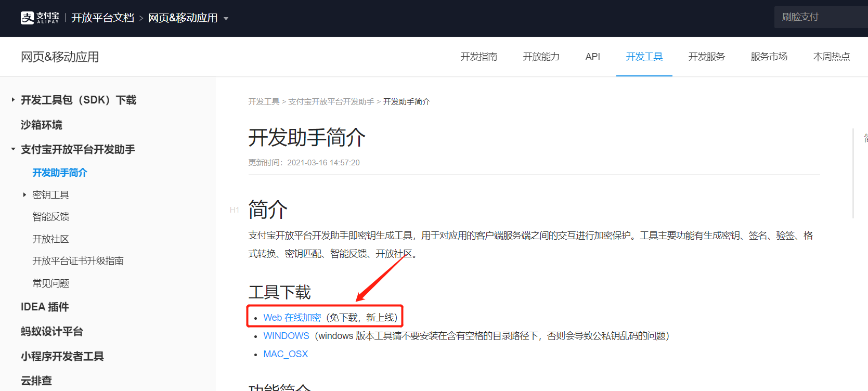The height and width of the screenshot is (391, 868).
Task: Open 蚂蚁设计平台 in the sidebar
Action: 52,331
